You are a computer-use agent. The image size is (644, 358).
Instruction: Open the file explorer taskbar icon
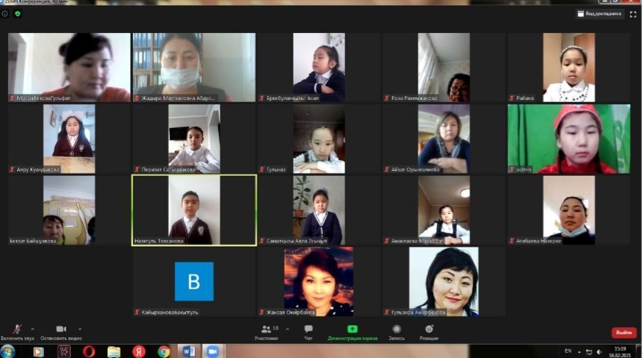click(114, 352)
